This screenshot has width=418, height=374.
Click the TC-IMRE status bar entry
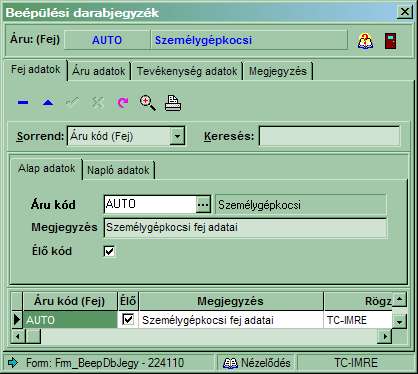pyautogui.click(x=356, y=363)
